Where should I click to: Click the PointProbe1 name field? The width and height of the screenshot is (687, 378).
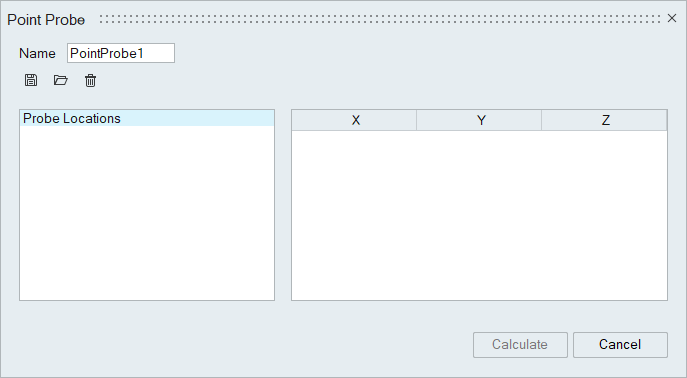[121, 53]
